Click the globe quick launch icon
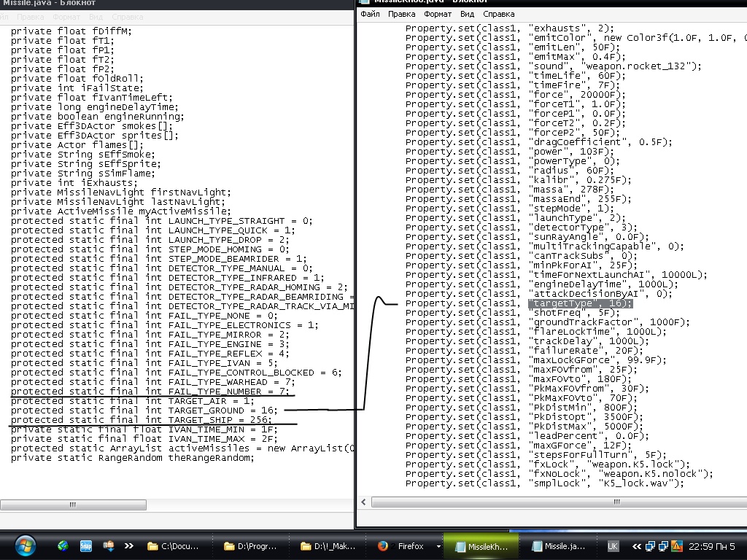This screenshot has height=560, width=747. tap(63, 546)
